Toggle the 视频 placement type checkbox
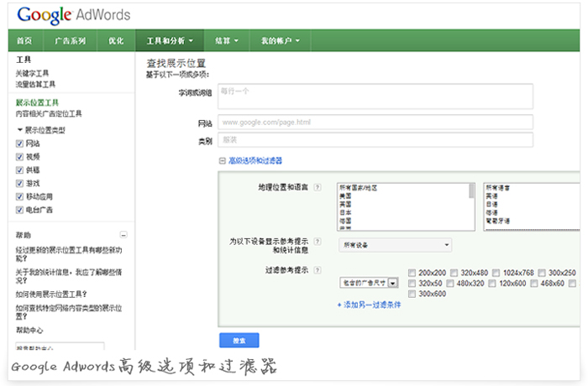 [x=20, y=157]
